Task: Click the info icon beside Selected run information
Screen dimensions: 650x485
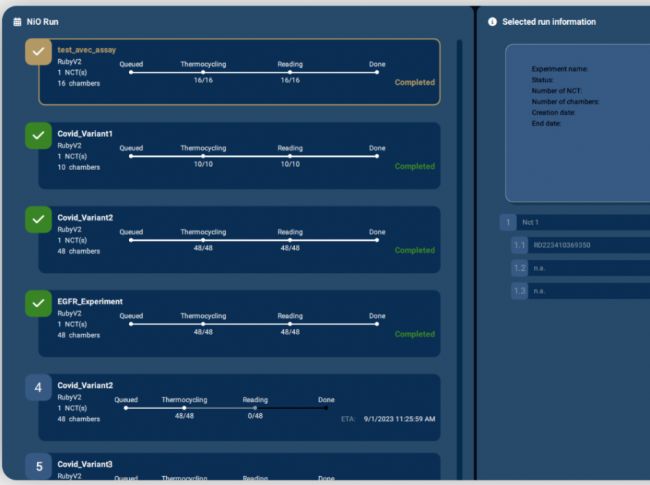Action: coord(492,22)
